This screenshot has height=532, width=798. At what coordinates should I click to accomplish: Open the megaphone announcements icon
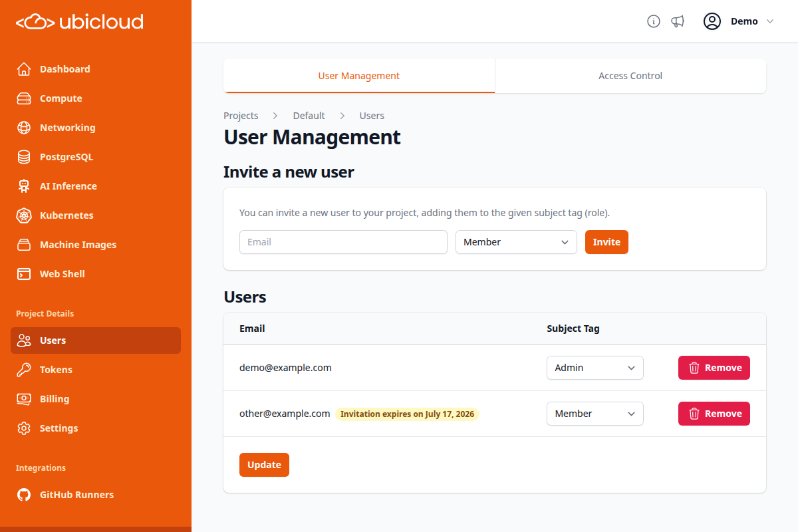point(678,21)
